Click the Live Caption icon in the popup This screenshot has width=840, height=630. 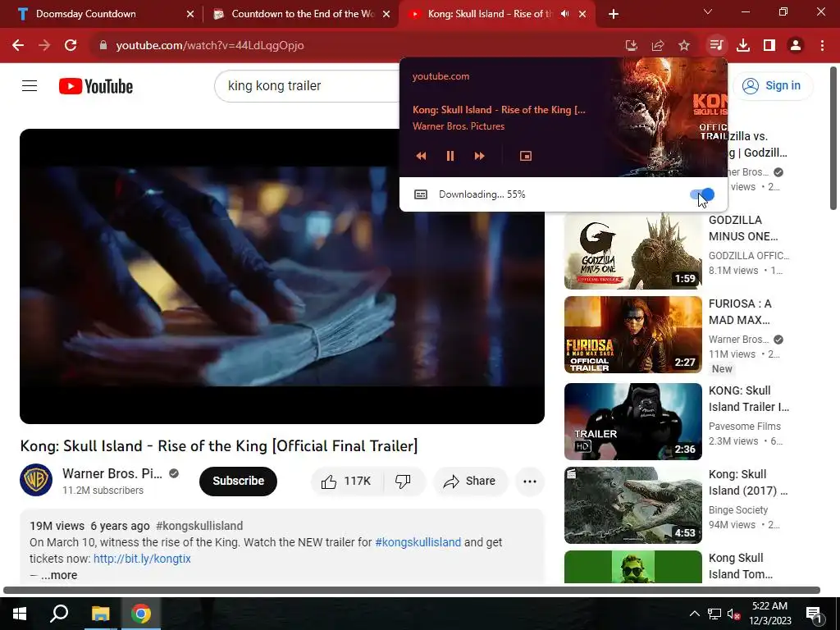pyautogui.click(x=421, y=194)
